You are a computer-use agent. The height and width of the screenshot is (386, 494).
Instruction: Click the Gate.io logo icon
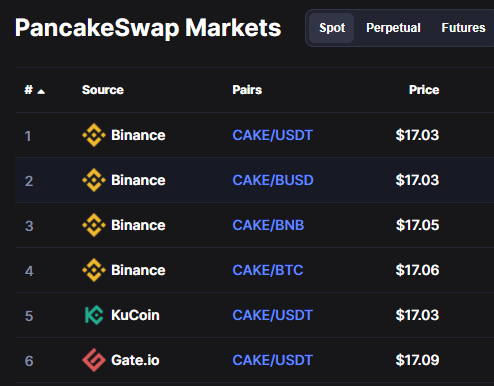(94, 360)
